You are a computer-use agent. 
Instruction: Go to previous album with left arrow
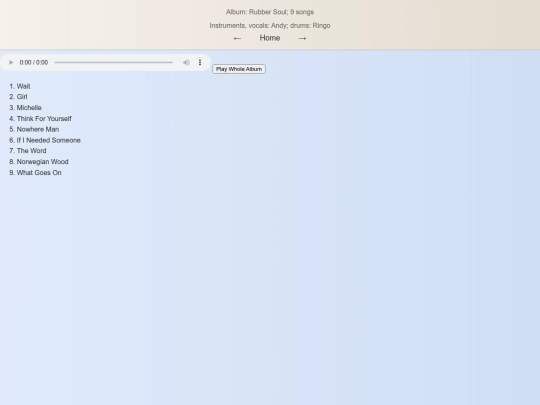pos(237,38)
